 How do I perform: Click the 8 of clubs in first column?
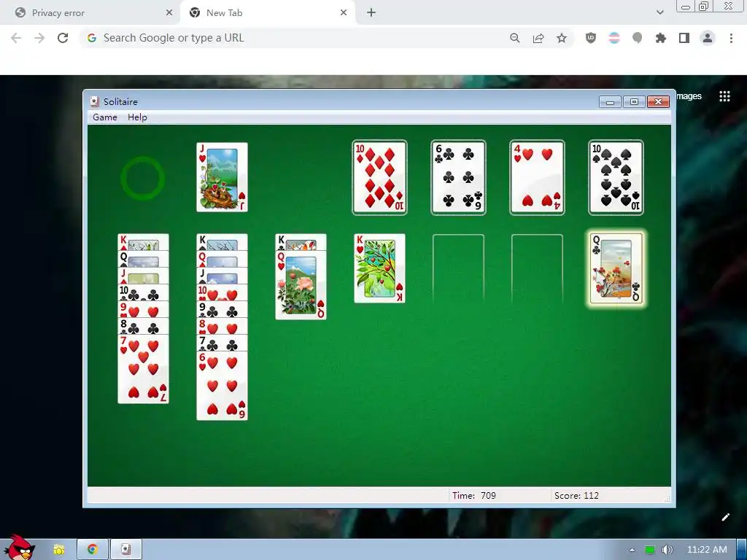(x=144, y=326)
